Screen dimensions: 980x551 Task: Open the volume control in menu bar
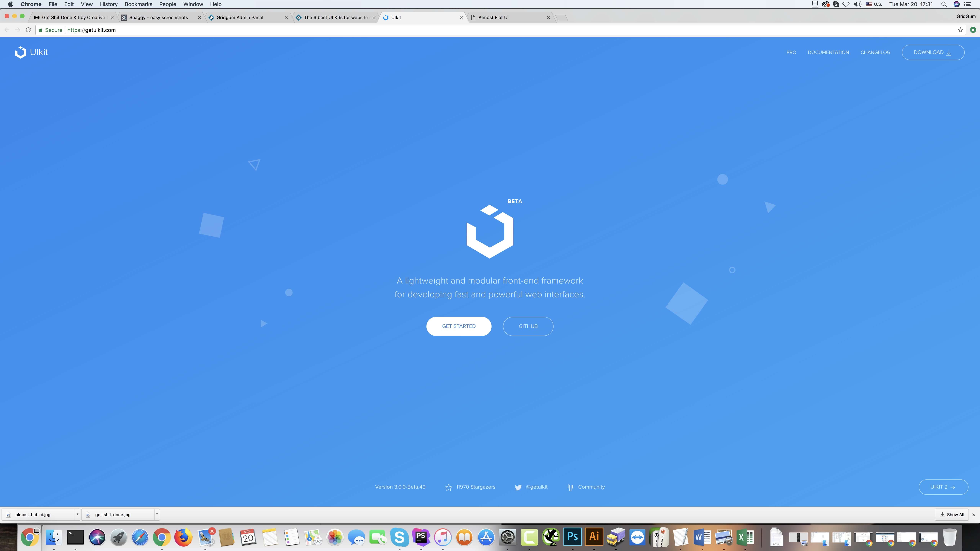pyautogui.click(x=857, y=4)
